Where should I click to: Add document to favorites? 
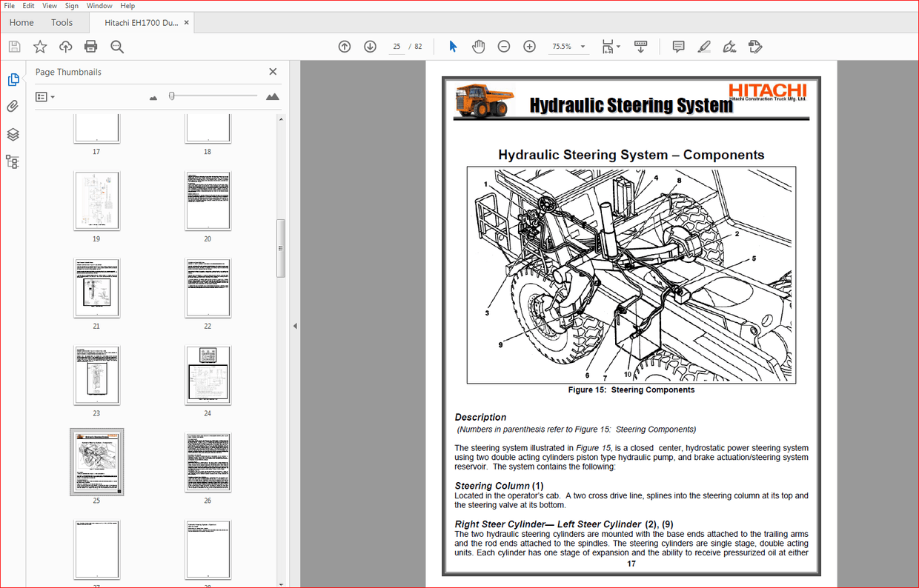tap(40, 46)
